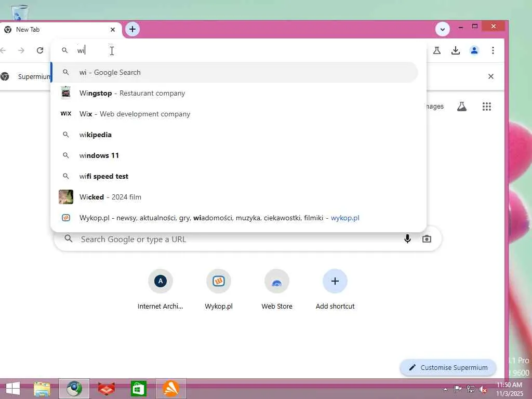This screenshot has width=532, height=399.
Task: Click the Wicked film poster thumbnail
Action: pyautogui.click(x=66, y=197)
